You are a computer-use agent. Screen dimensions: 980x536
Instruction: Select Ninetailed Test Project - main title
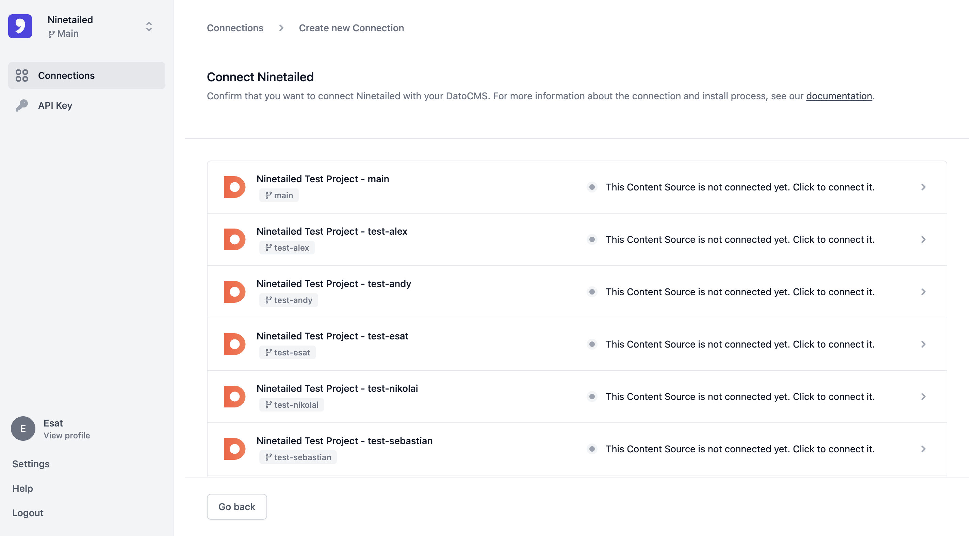[323, 179]
